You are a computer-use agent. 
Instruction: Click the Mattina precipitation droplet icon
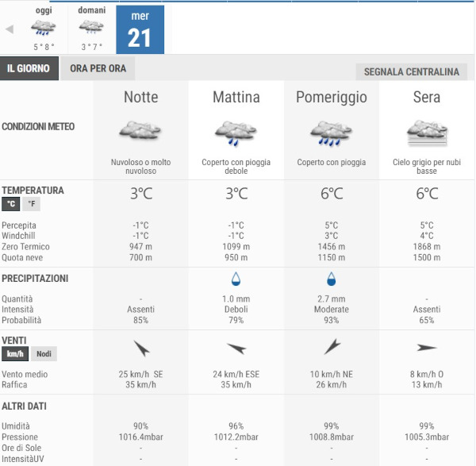tap(236, 279)
